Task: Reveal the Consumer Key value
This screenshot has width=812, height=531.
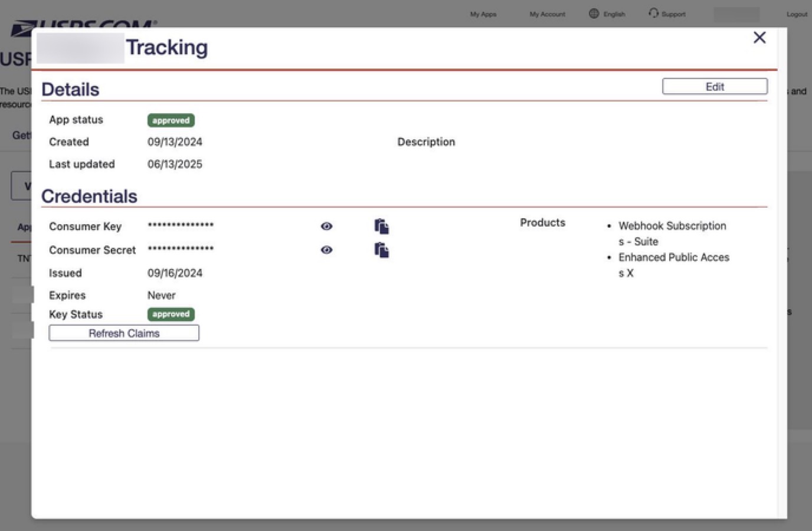Action: click(x=326, y=227)
